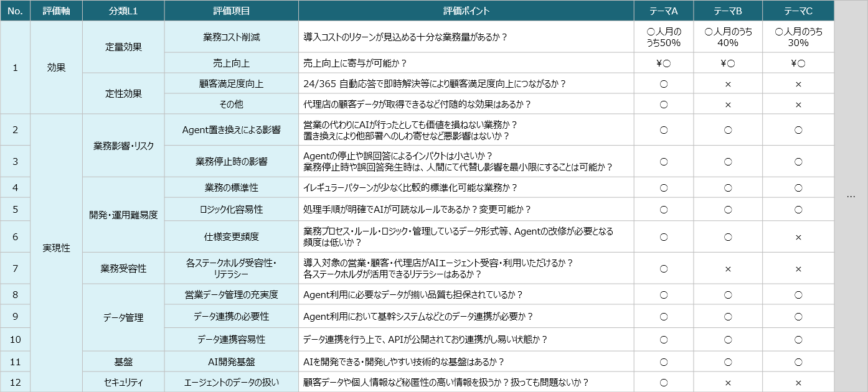Click the '業務の標準性' item cell
This screenshot has width=868, height=392.
pos(232,187)
